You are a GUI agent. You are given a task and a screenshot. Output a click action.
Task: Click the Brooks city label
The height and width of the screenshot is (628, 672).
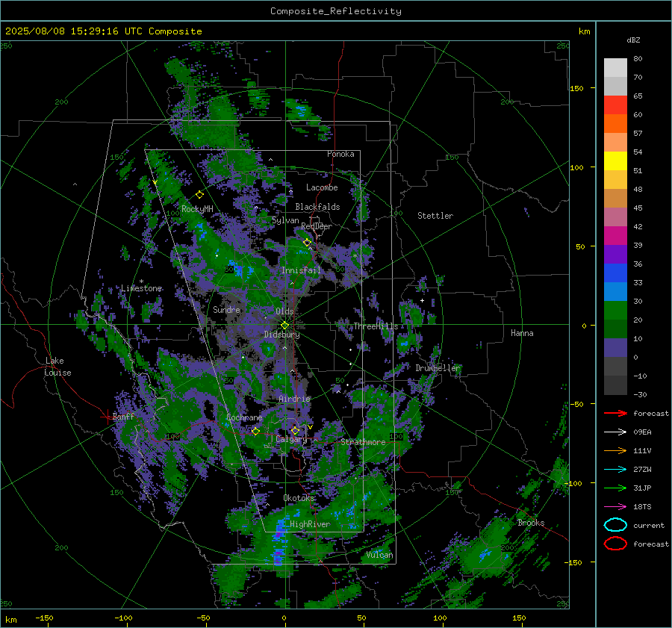click(x=531, y=523)
